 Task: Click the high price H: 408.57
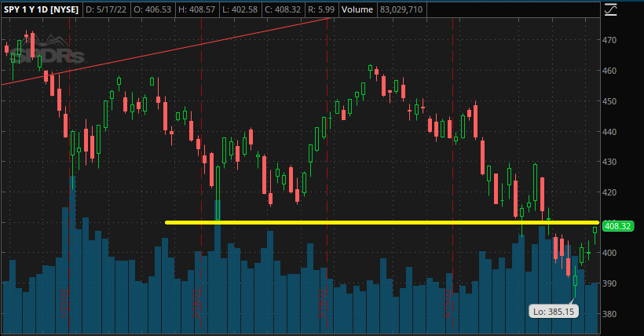point(196,9)
